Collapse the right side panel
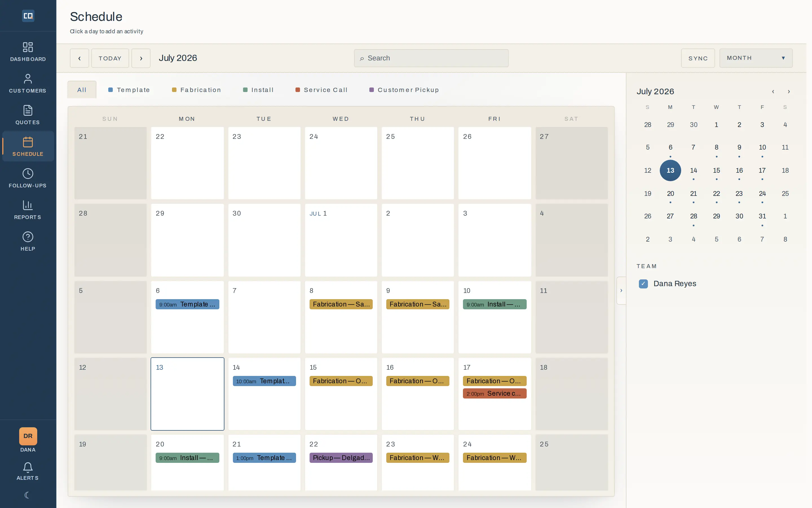812x508 pixels. (x=621, y=291)
